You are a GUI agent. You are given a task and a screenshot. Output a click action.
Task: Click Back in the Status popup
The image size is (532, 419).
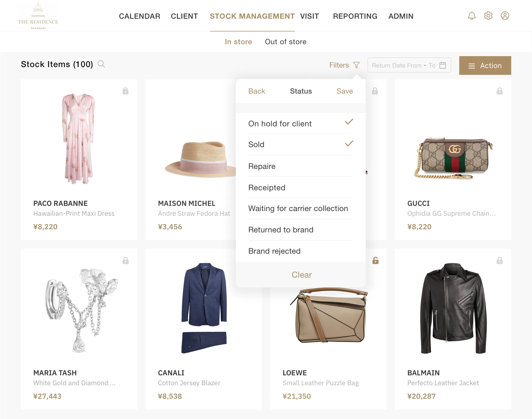[257, 91]
